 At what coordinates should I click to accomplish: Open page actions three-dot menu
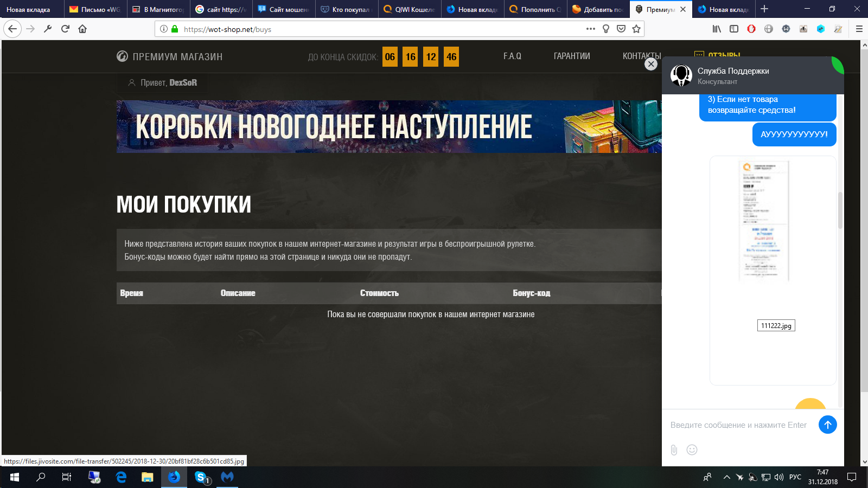click(591, 29)
